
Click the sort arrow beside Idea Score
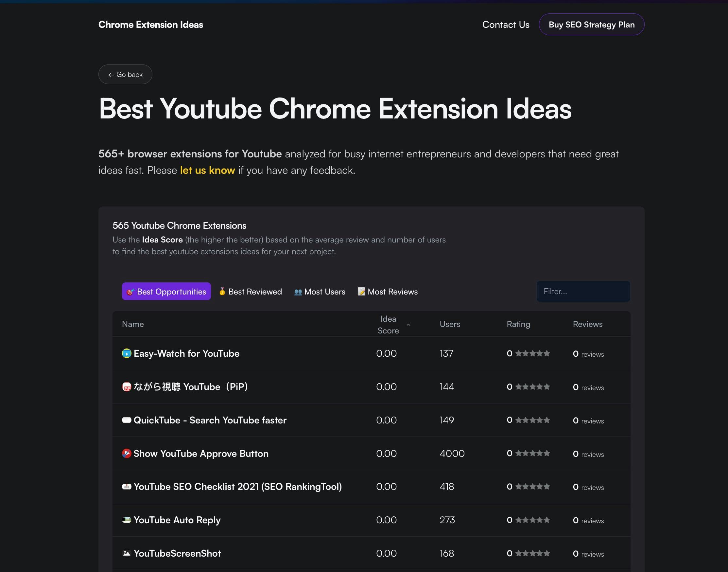click(x=408, y=325)
